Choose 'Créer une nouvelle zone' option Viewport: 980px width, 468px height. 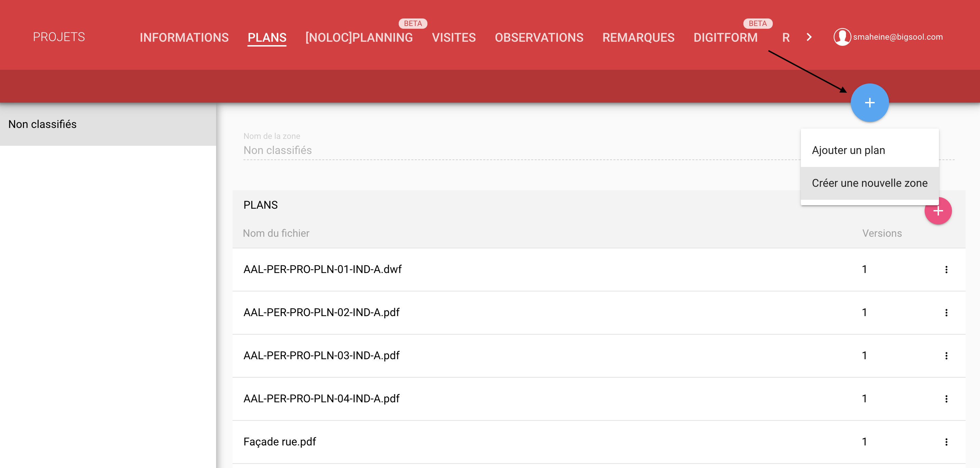[869, 183]
